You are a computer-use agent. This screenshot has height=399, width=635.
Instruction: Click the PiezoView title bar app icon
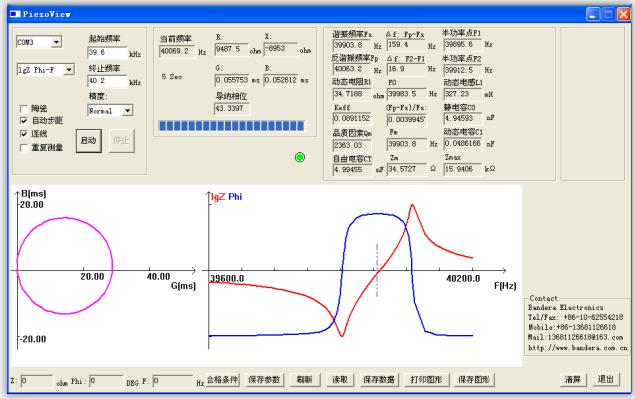click(15, 14)
